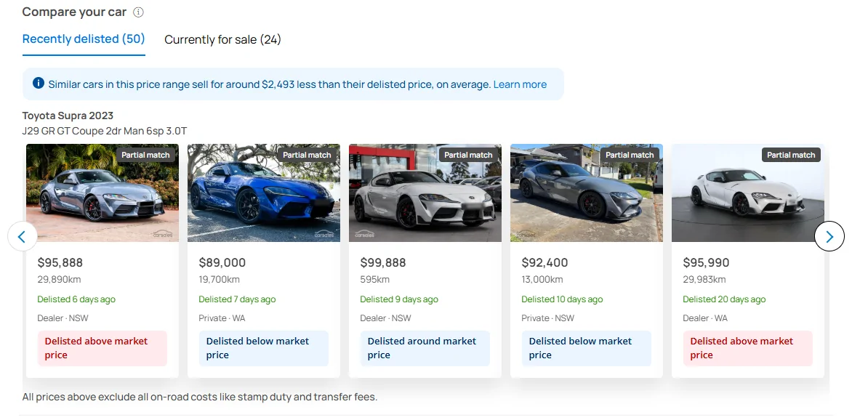Open photo of the $92,400 Supra

(x=586, y=193)
